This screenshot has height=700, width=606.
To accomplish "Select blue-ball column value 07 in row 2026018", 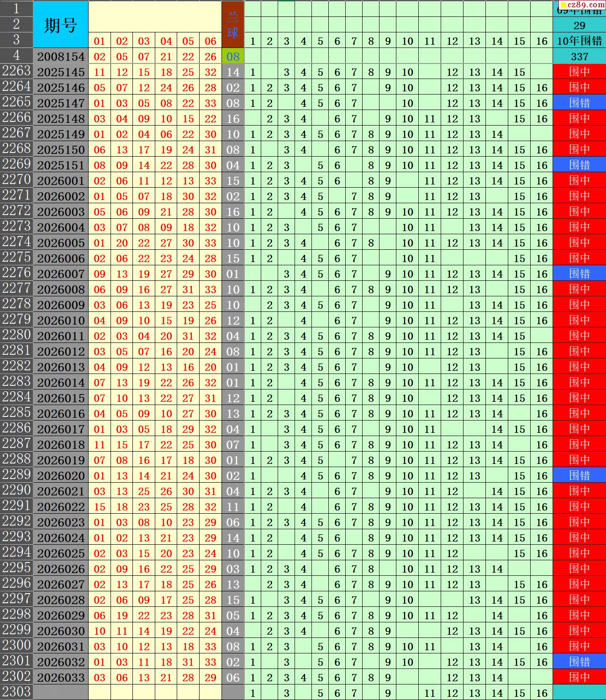I will [233, 444].
